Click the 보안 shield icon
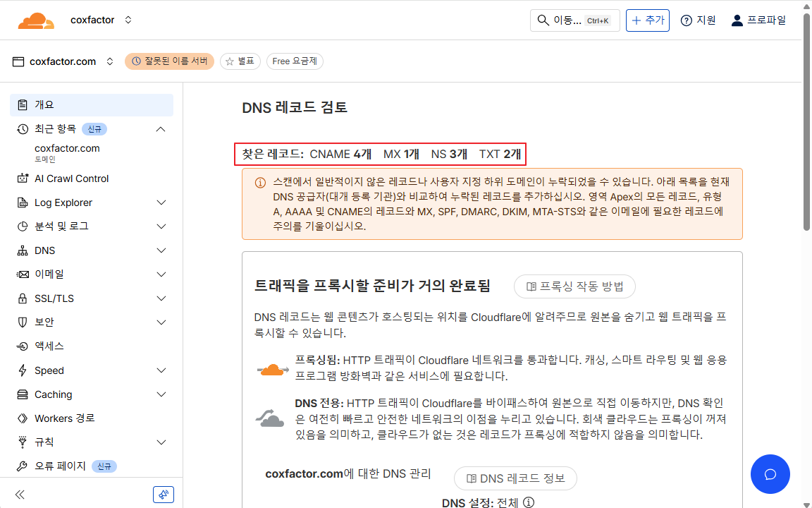 tap(23, 322)
